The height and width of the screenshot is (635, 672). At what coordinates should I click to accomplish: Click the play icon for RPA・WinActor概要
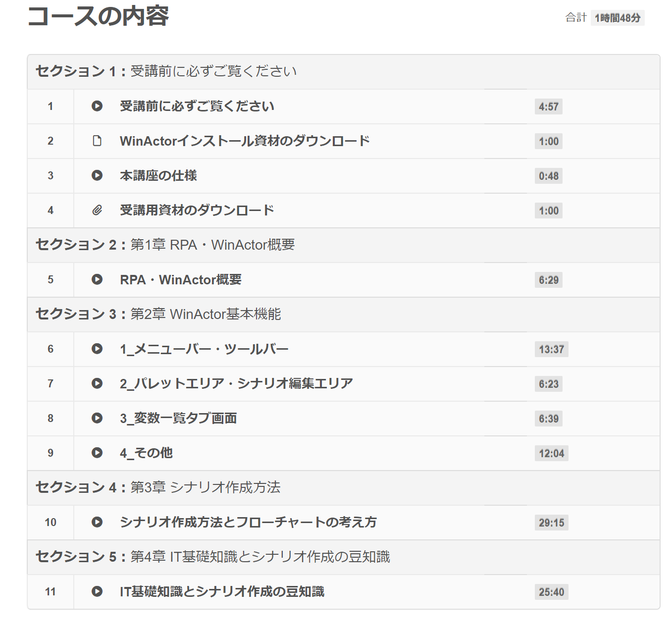point(97,280)
